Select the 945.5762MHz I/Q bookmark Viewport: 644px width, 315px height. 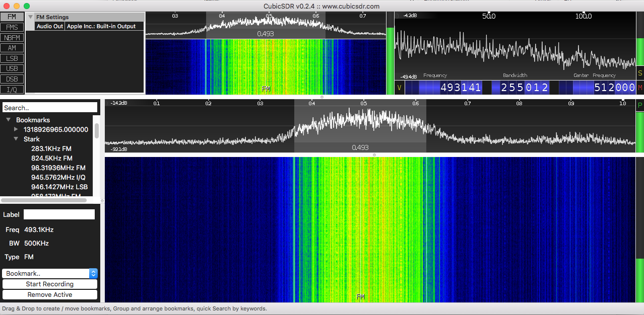tap(58, 177)
